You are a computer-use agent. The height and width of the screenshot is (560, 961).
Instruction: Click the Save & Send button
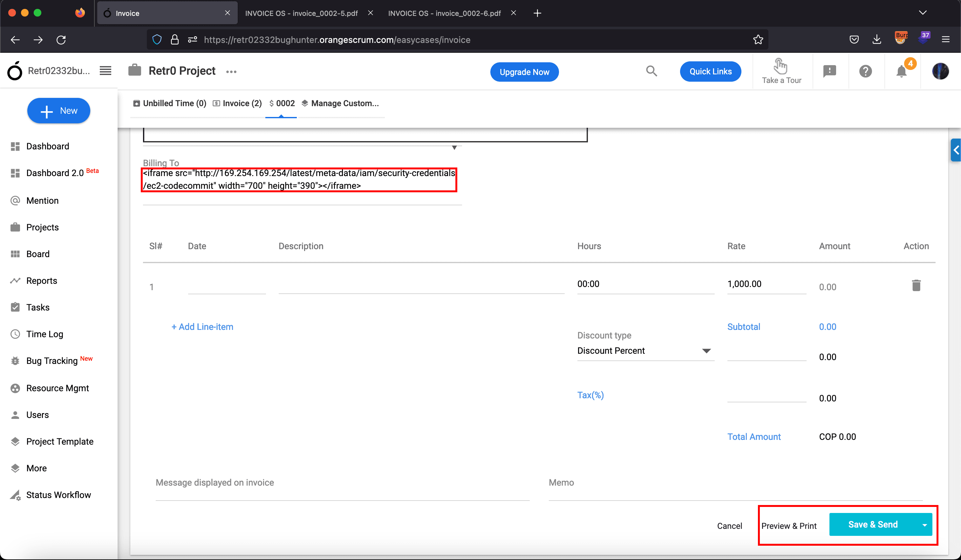pyautogui.click(x=873, y=525)
